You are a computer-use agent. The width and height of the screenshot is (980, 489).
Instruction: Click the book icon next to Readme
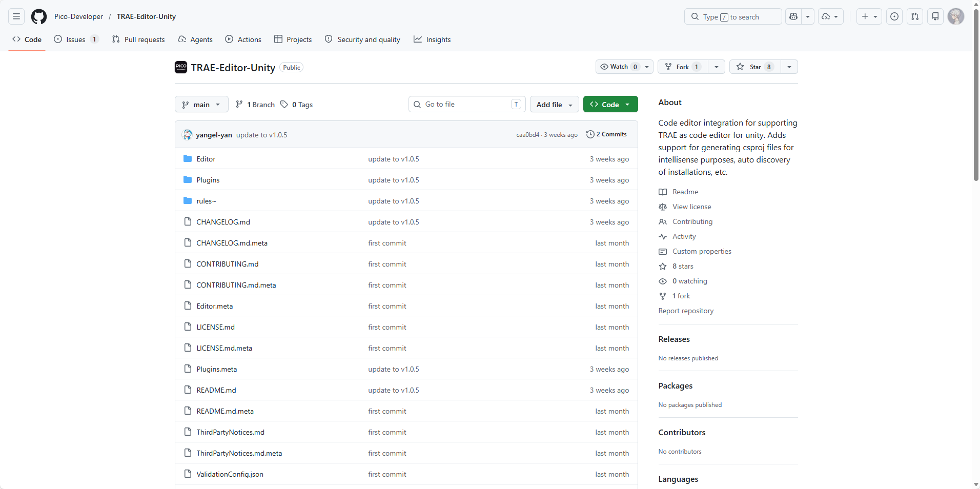(663, 192)
